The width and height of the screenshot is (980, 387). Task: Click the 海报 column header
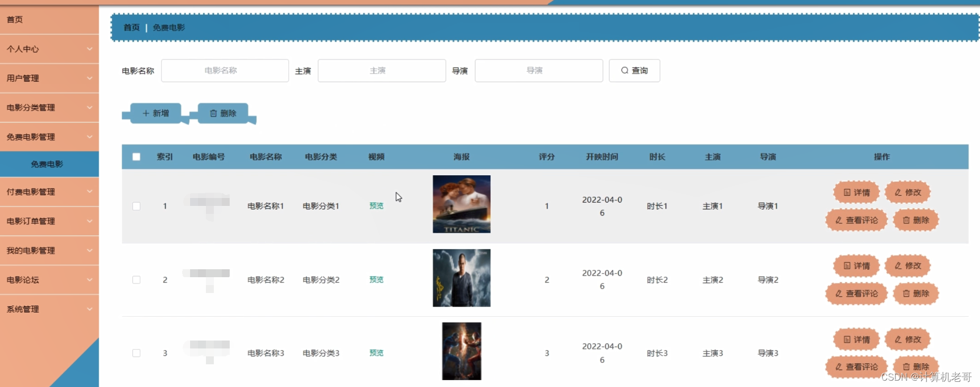[x=461, y=157]
